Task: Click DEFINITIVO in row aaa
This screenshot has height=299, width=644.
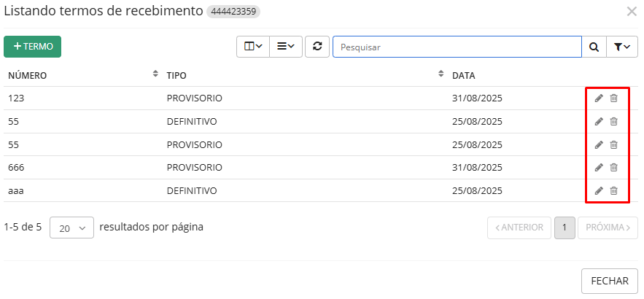Action: click(192, 191)
